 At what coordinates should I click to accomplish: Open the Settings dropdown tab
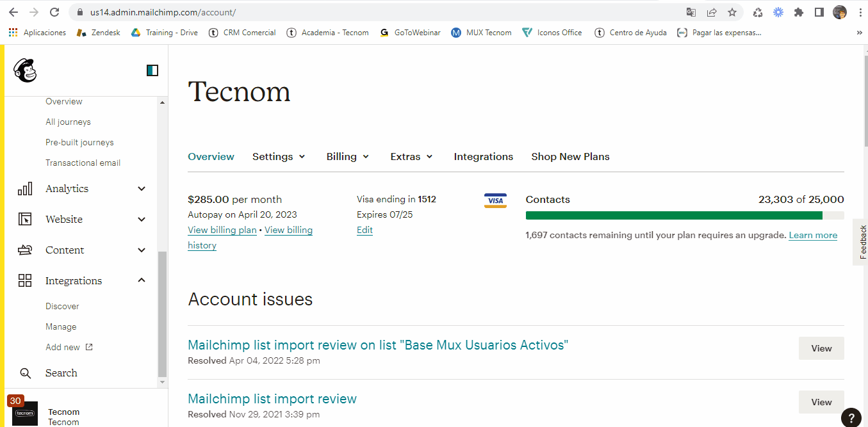279,157
